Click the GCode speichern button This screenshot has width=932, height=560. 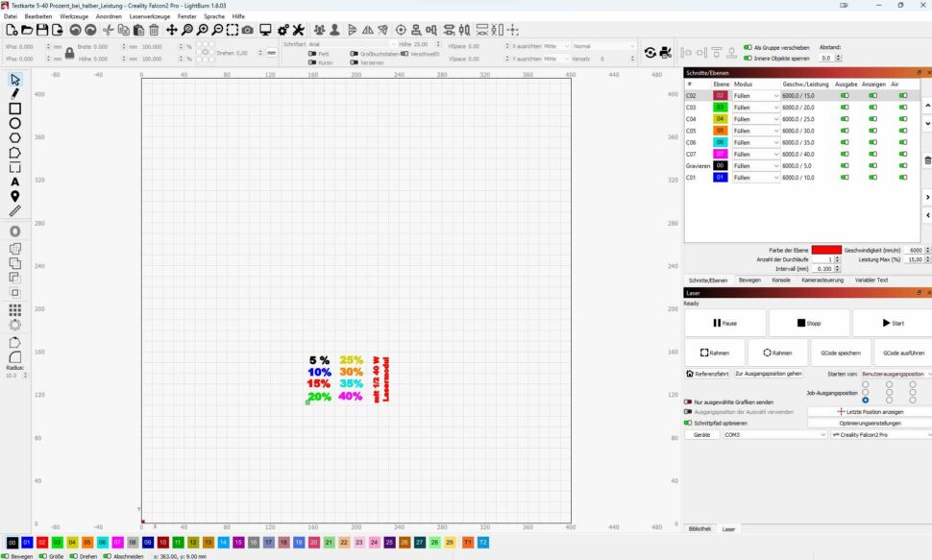(x=841, y=353)
